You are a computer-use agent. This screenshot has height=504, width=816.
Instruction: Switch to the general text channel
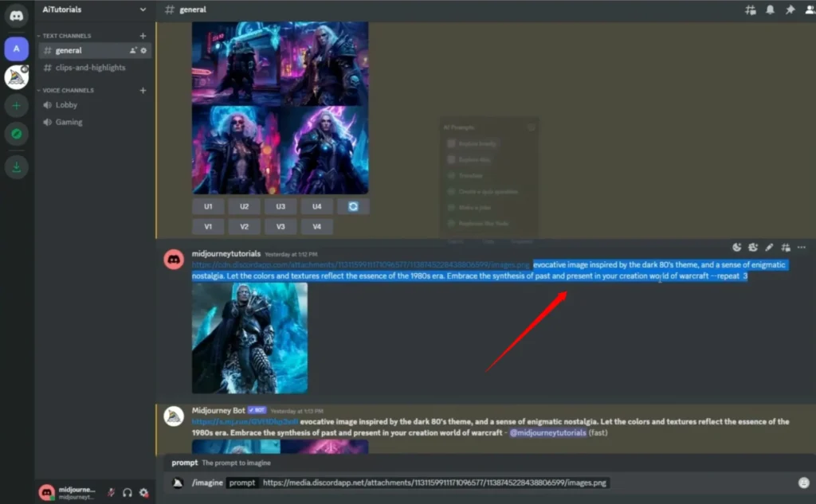pyautogui.click(x=94, y=50)
